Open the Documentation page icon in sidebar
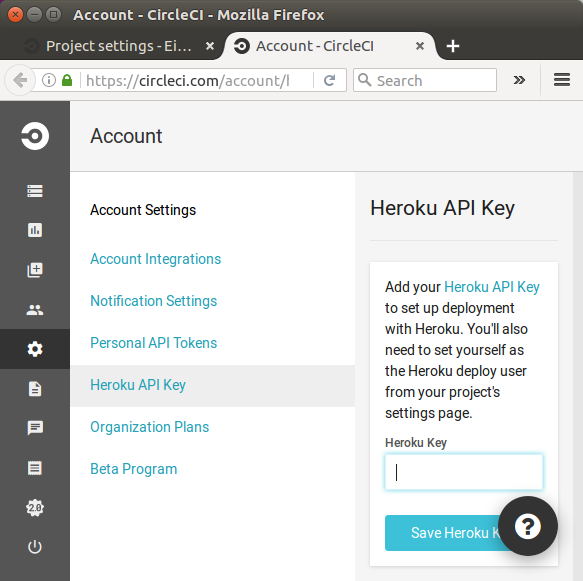Image resolution: width=583 pixels, height=581 pixels. pyautogui.click(x=35, y=389)
